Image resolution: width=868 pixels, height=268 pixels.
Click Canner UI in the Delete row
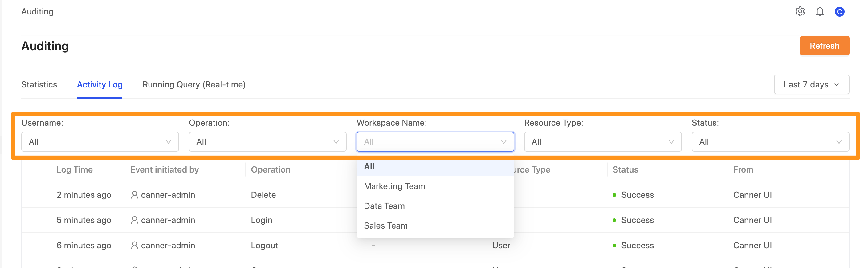752,195
